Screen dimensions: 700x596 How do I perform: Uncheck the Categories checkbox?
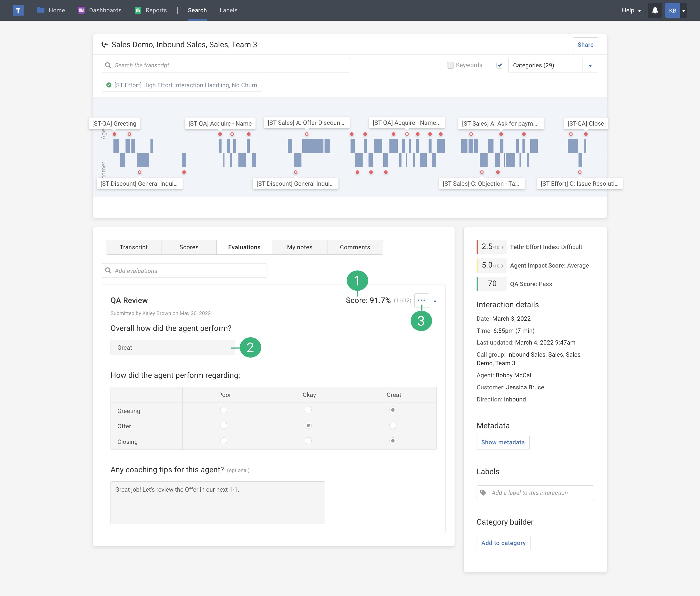[x=500, y=65]
